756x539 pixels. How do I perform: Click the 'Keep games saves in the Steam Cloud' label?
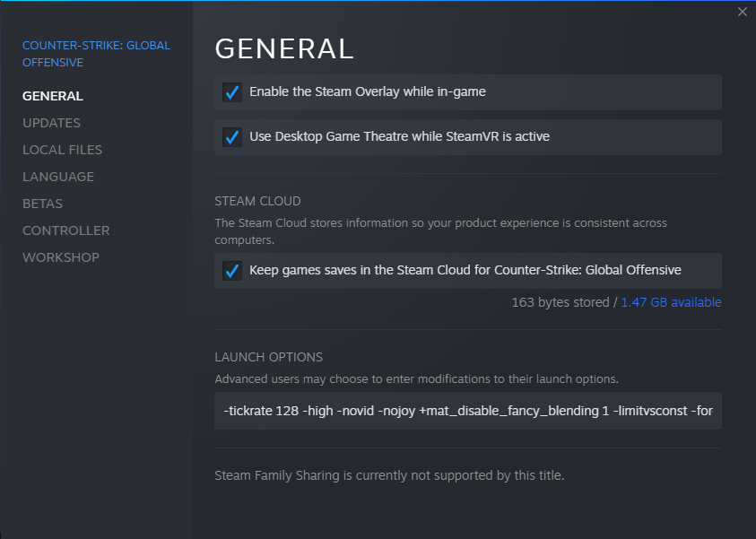465,270
